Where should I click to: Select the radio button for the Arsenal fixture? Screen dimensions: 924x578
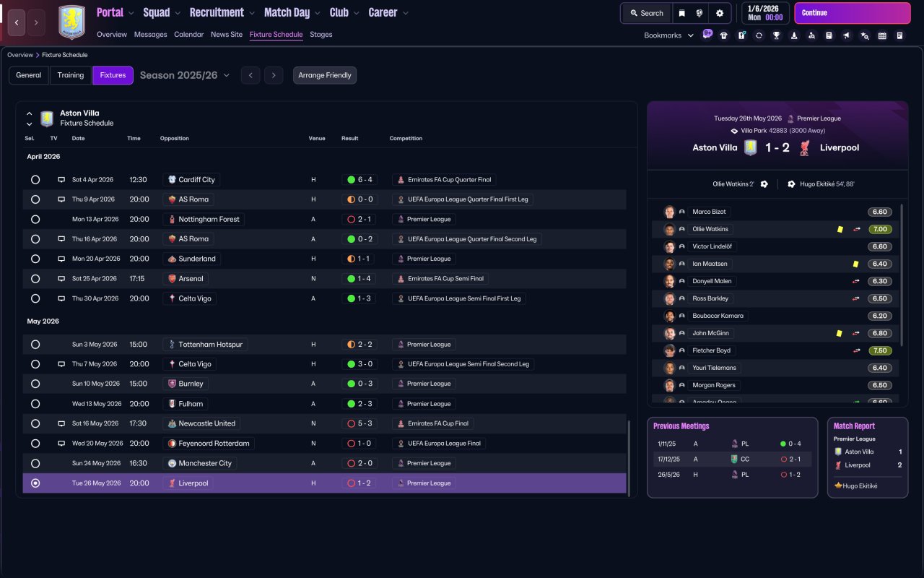coord(35,279)
